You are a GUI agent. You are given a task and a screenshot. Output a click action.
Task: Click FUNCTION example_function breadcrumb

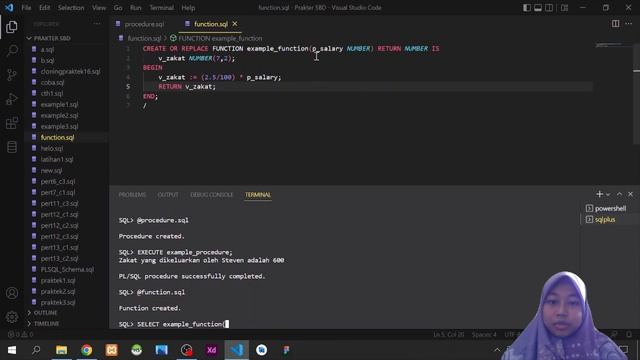(x=220, y=38)
